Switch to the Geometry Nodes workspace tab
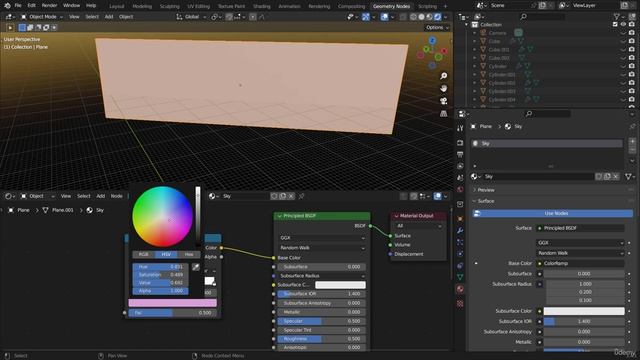Viewport: 640px width, 360px height. tap(391, 6)
